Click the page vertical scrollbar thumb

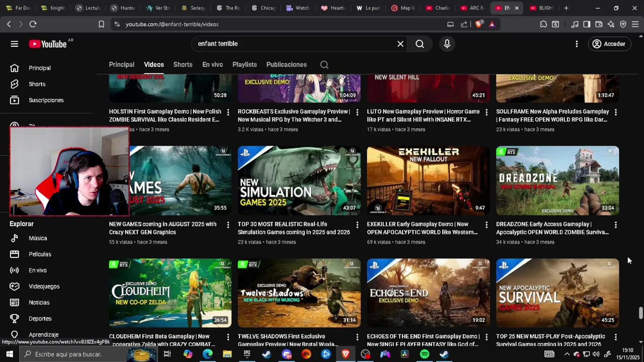640,313
